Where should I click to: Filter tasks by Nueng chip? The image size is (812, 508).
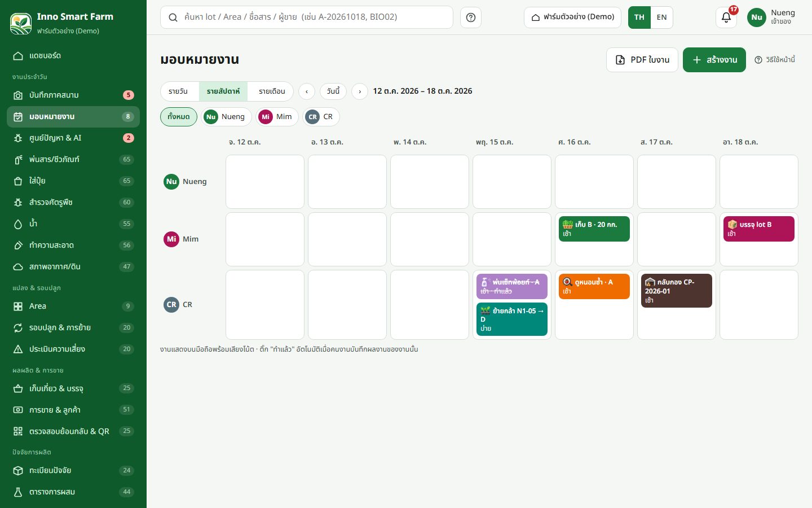click(x=227, y=117)
